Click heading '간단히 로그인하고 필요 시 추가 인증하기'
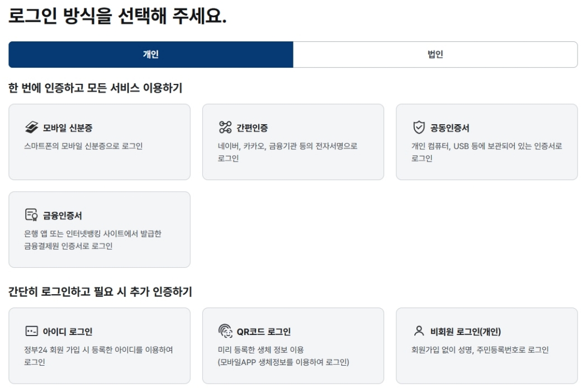 [100, 292]
